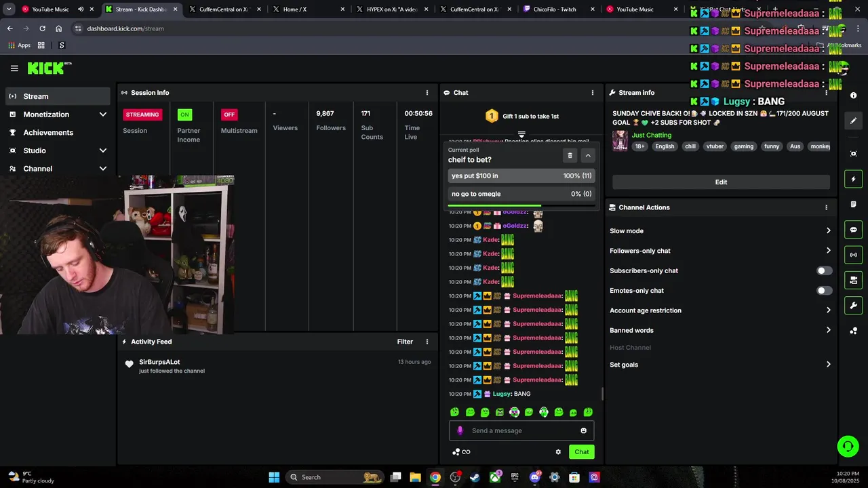Select Achievements in the left sidebar
Viewport: 868px width, 488px height.
tap(58, 133)
